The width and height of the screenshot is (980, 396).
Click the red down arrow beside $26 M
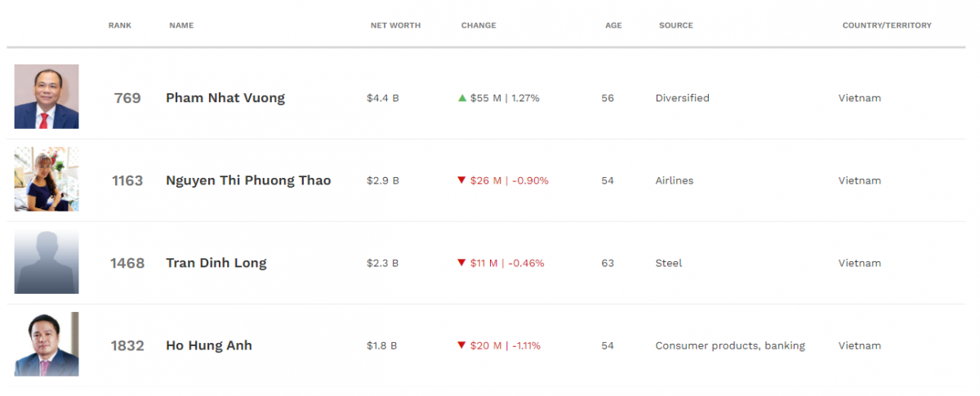461,180
